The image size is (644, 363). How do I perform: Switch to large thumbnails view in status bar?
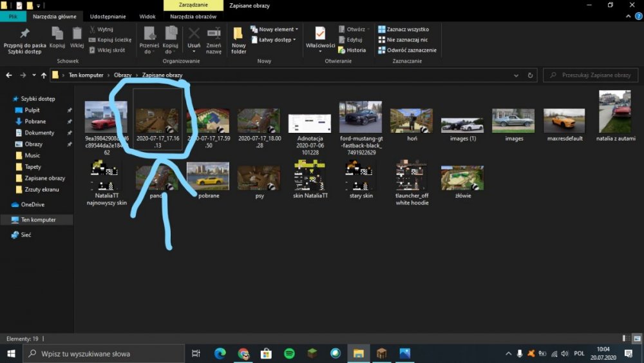click(x=636, y=338)
